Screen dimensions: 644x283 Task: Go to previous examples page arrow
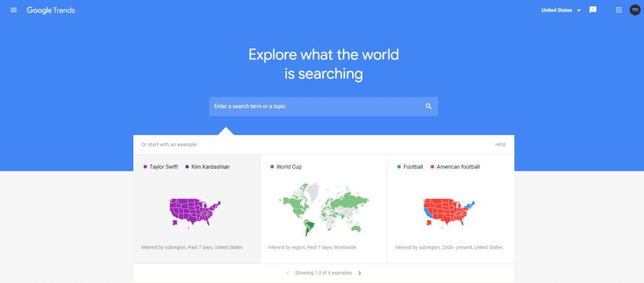[x=287, y=273]
